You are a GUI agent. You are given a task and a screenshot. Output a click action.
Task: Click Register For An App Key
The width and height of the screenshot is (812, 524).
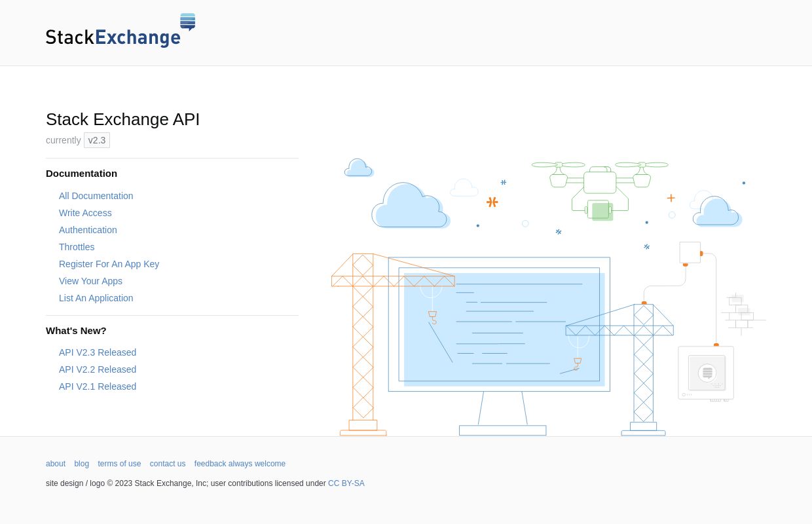109,264
